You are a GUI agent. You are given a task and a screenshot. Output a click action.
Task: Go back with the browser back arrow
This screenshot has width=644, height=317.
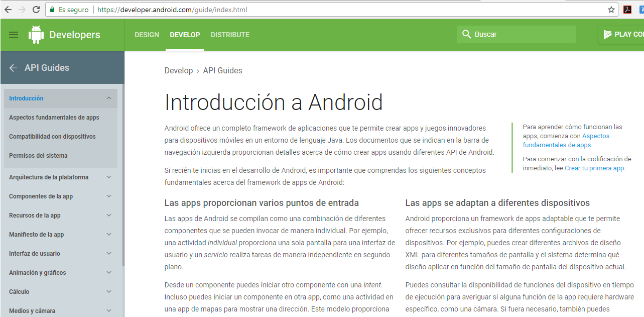point(8,10)
